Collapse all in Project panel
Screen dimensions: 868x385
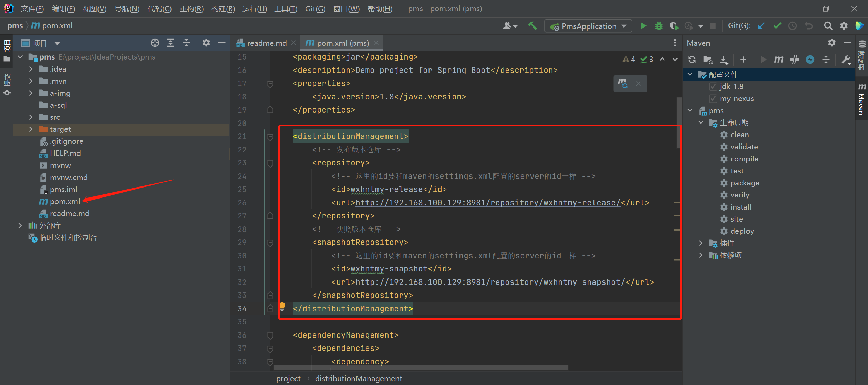pos(186,43)
